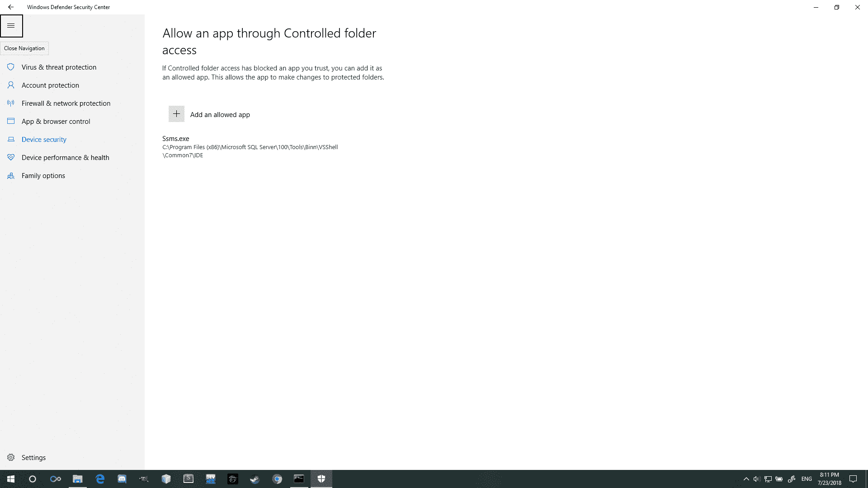Show hidden system tray icons

(746, 479)
